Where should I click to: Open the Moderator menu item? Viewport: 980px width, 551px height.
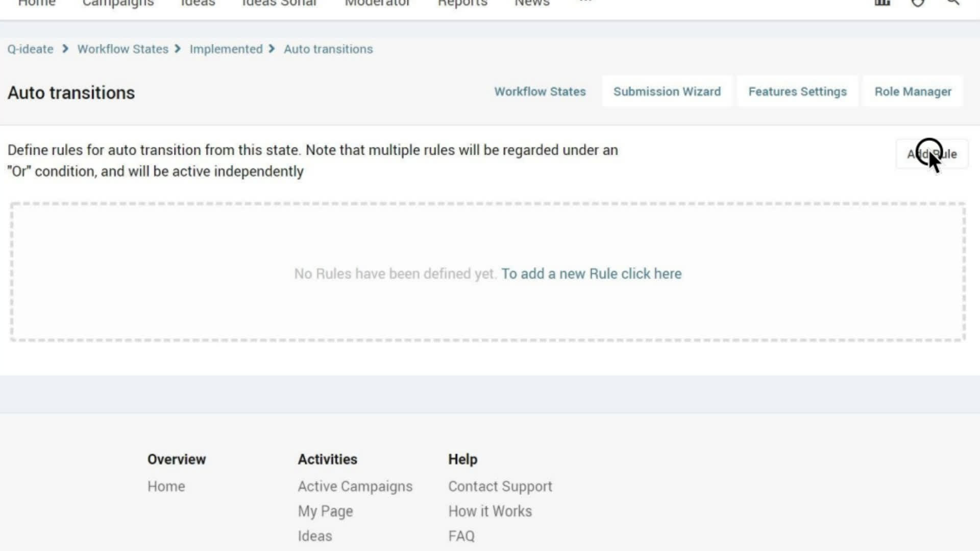(377, 4)
